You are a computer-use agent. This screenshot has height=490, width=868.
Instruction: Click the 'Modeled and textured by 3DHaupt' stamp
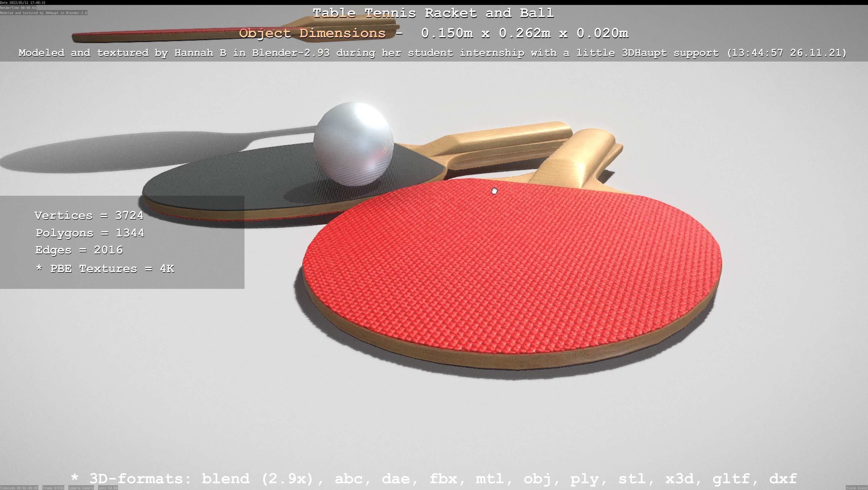tap(43, 13)
